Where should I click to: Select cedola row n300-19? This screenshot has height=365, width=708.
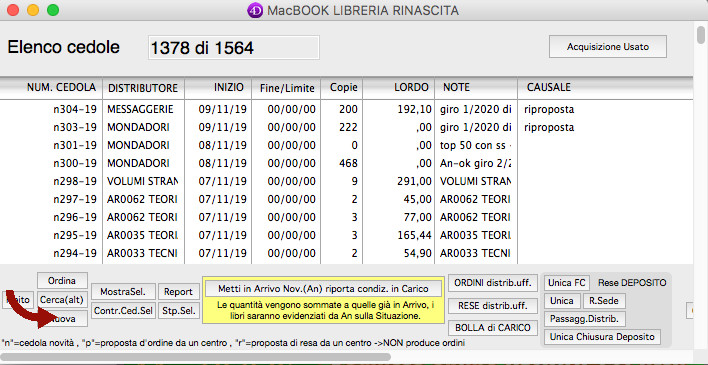pyautogui.click(x=346, y=163)
